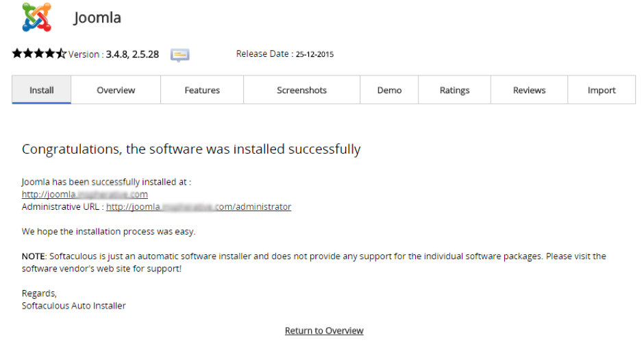
Task: View the Screenshots tab
Action: pos(302,90)
